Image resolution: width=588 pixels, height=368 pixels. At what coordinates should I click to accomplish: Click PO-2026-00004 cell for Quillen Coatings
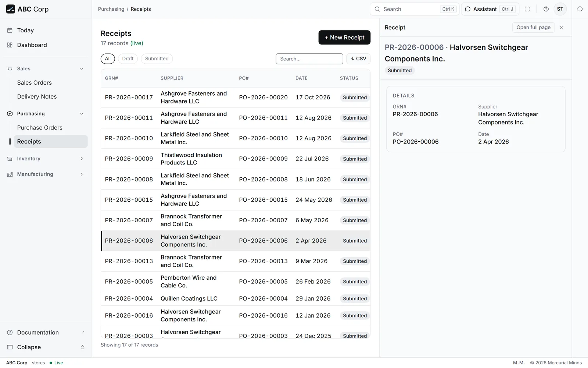click(x=263, y=299)
